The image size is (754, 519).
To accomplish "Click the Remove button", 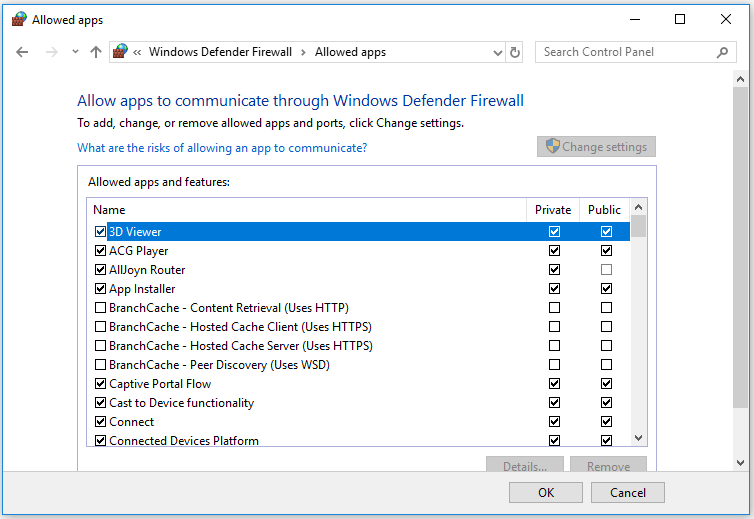I will tap(608, 465).
